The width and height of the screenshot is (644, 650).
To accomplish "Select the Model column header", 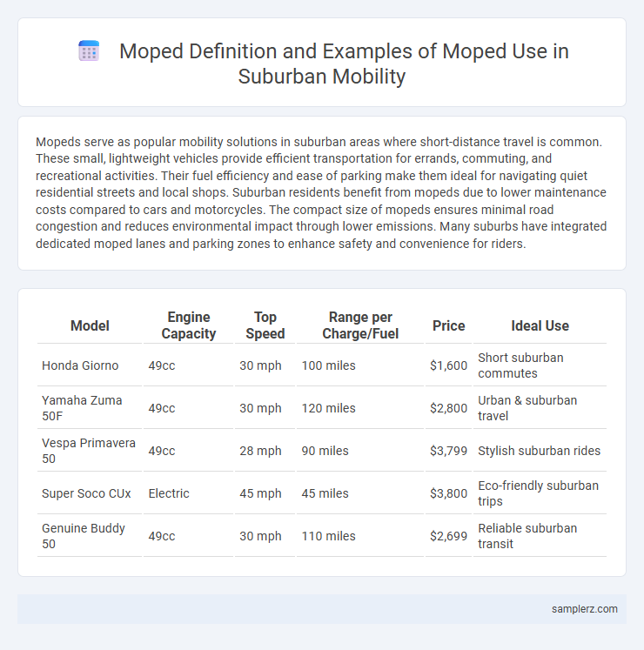I will tap(90, 325).
